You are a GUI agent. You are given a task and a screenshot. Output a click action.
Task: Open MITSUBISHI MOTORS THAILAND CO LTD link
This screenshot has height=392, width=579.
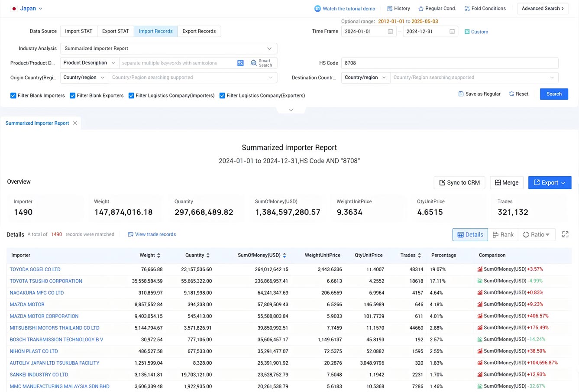click(55, 328)
